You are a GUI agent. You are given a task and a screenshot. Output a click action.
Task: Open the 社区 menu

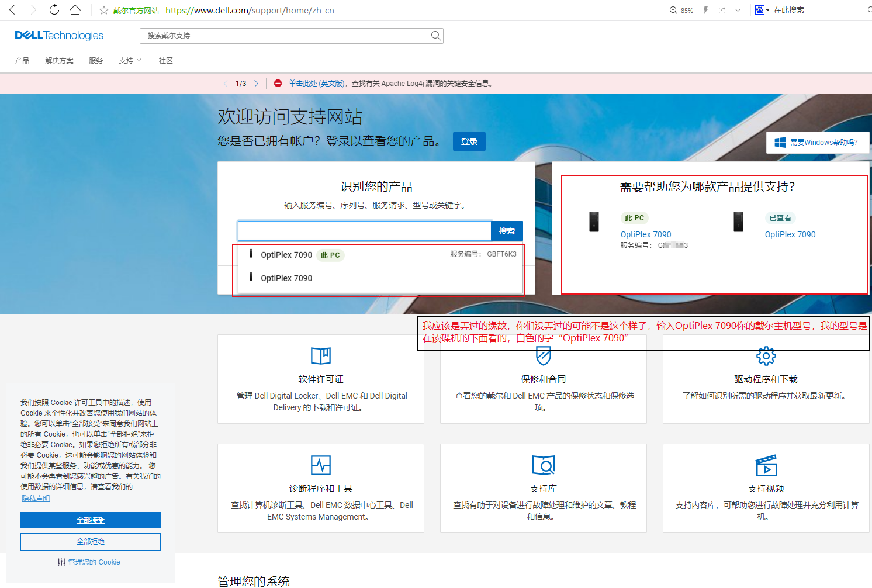166,61
